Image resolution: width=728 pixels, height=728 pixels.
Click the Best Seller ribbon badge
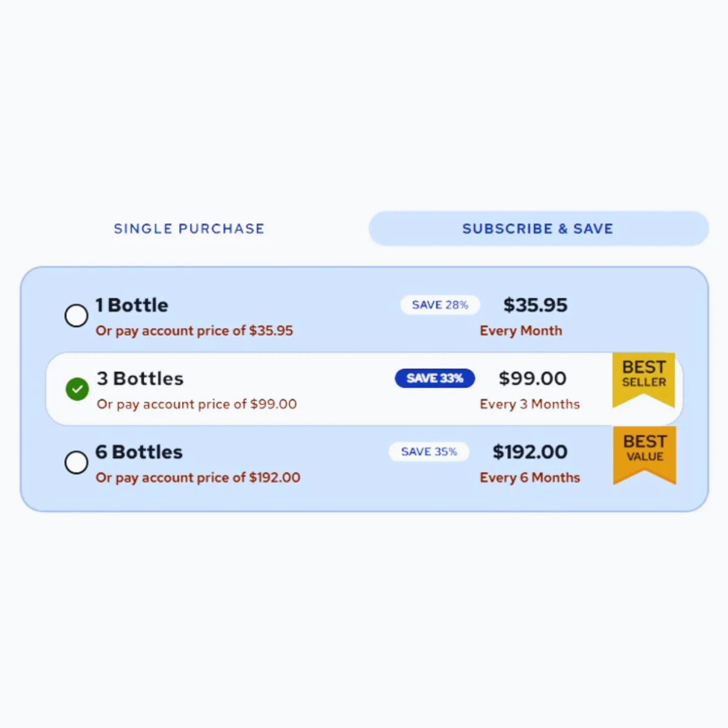[644, 380]
